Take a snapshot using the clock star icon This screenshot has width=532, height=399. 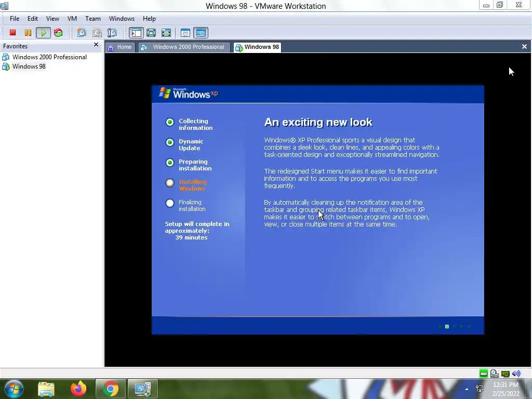coord(82,33)
